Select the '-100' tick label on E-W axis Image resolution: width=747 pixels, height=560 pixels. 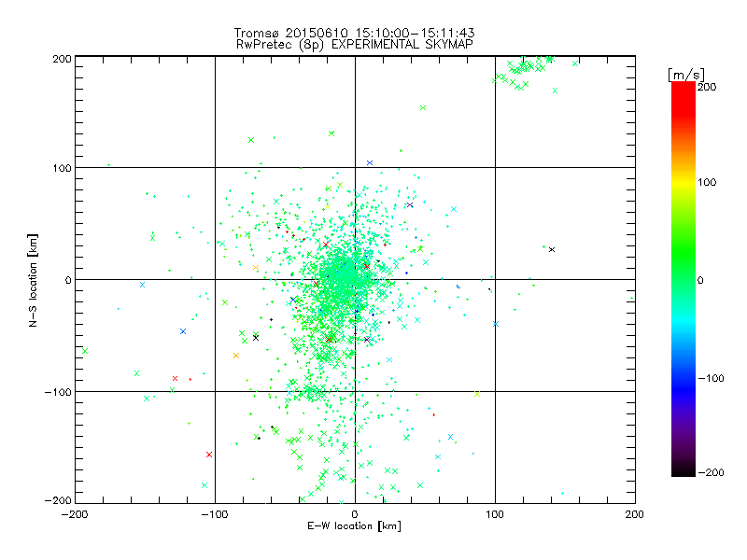click(215, 514)
